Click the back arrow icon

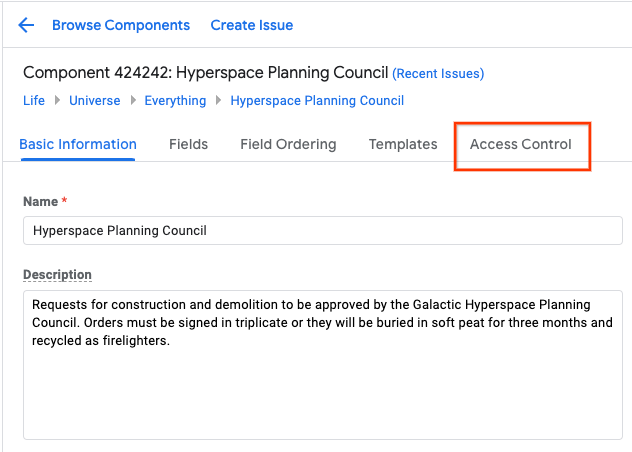(26, 25)
